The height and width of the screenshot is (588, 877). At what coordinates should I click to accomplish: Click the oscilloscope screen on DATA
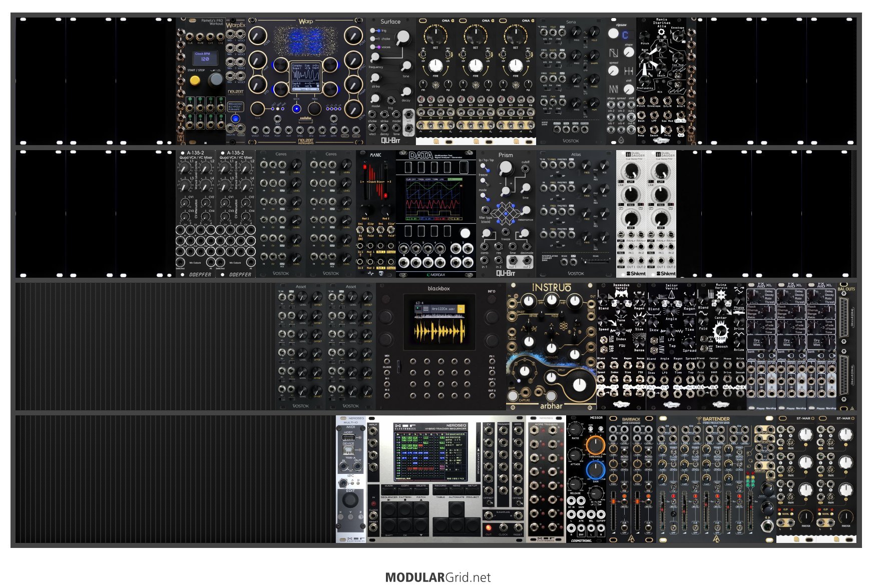click(x=434, y=198)
